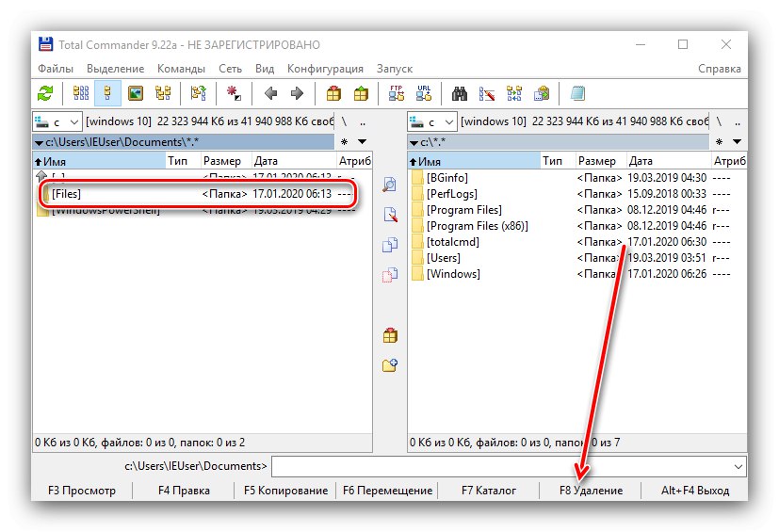The height and width of the screenshot is (532, 779).
Task: Click the F4 Правка button
Action: tap(184, 491)
